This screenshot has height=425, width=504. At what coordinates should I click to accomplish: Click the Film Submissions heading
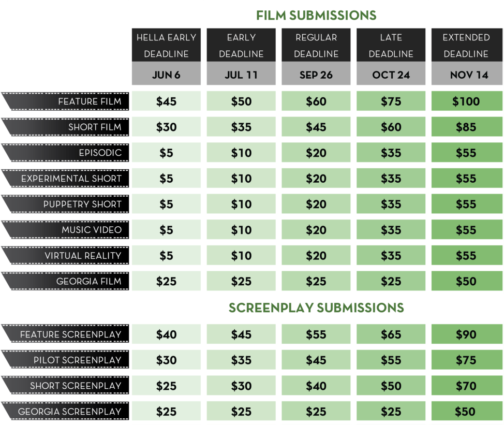316,16
